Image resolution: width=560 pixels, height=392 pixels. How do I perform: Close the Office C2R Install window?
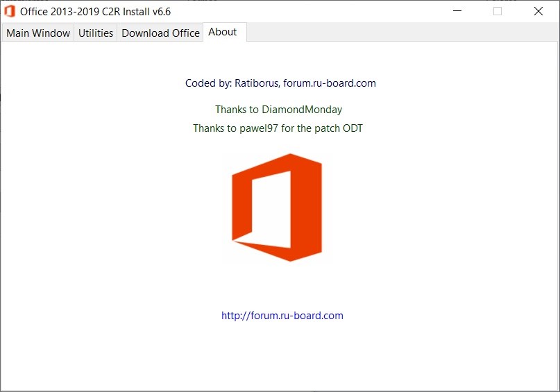538,11
